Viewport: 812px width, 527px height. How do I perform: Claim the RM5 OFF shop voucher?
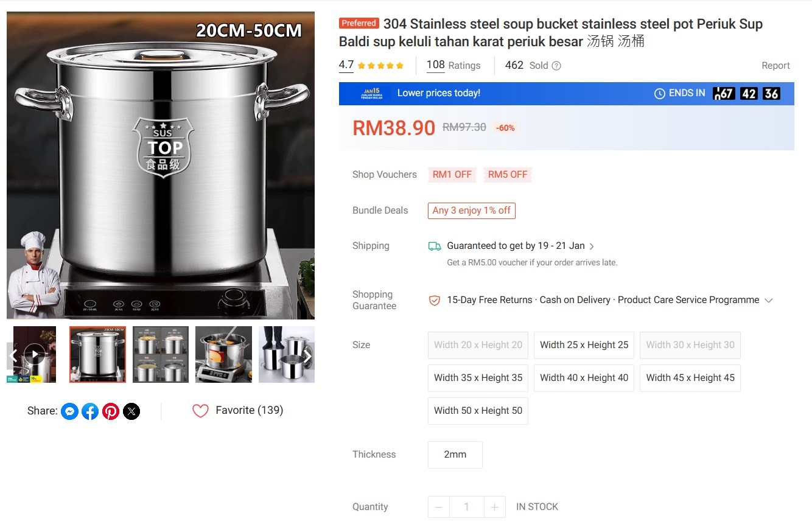click(x=507, y=175)
